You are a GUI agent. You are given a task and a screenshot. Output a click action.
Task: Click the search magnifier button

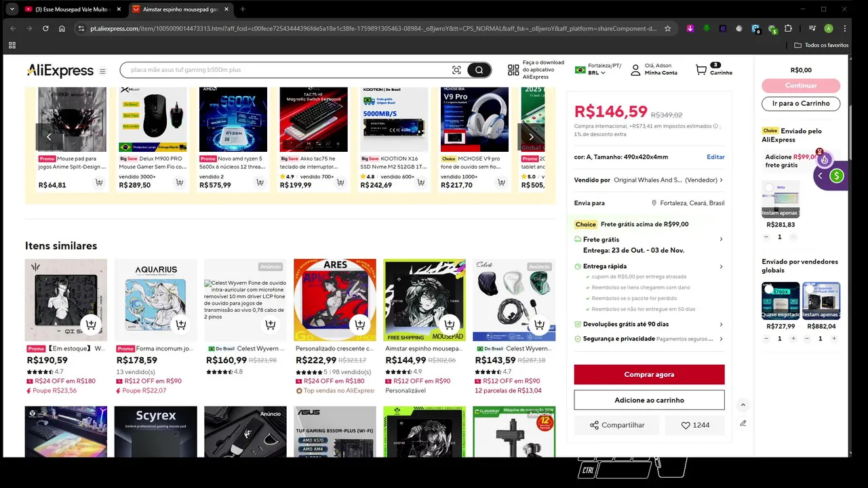click(x=479, y=70)
